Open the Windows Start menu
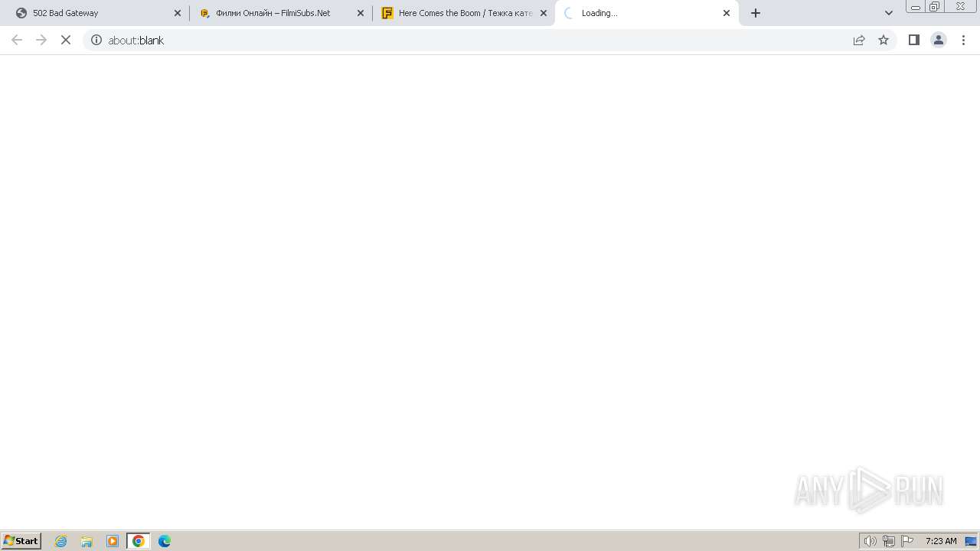This screenshot has height=551, width=980. (21, 541)
